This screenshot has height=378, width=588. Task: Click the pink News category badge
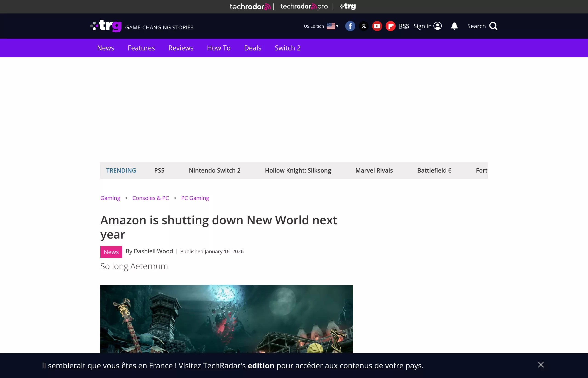tap(111, 252)
